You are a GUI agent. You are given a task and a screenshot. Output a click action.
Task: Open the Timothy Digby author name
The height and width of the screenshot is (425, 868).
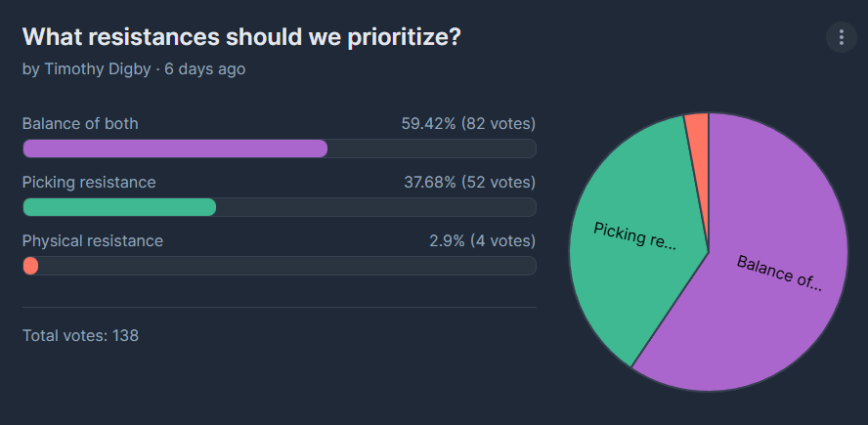[98, 69]
